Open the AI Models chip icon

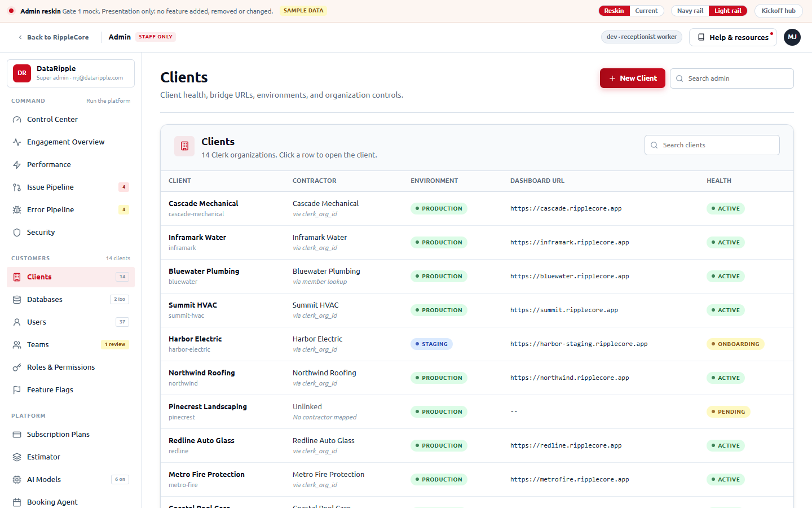17,480
